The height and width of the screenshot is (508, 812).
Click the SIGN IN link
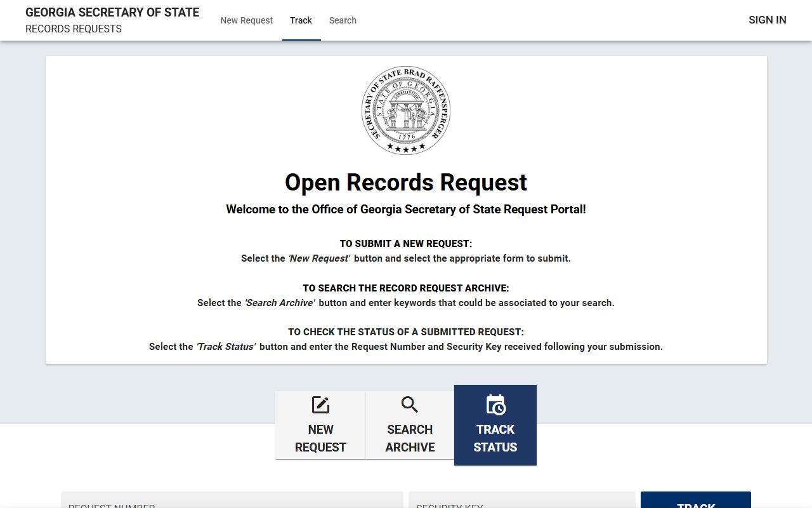click(x=767, y=20)
